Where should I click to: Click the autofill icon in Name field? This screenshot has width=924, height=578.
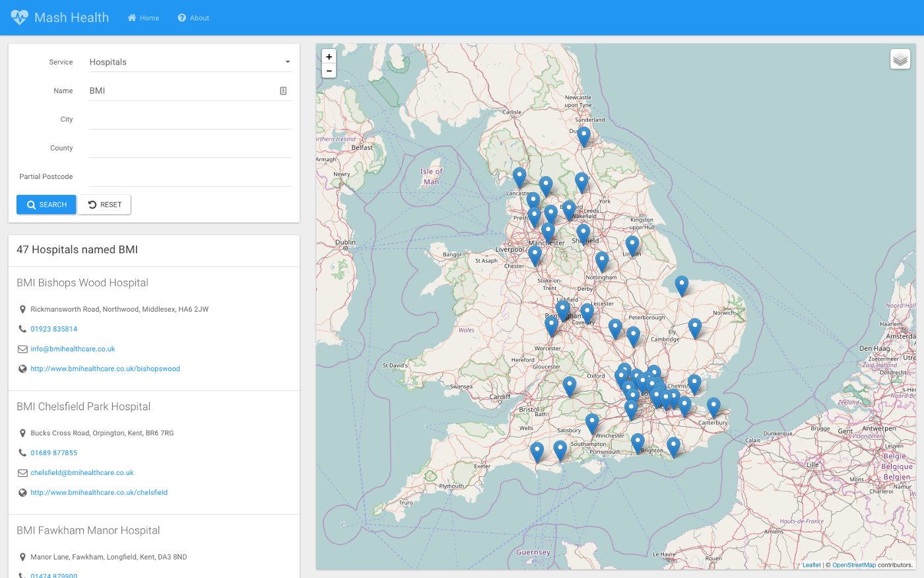[283, 91]
